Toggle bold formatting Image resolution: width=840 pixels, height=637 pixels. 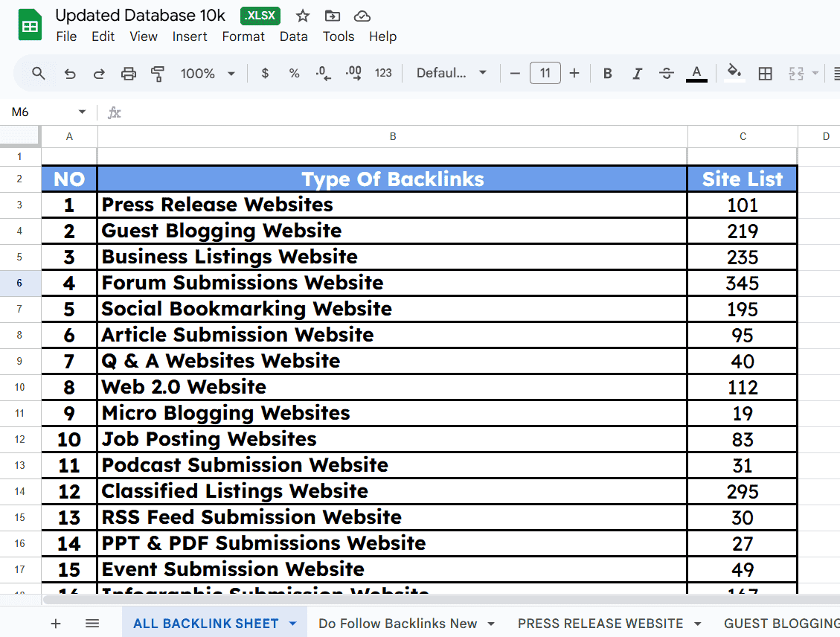[x=608, y=73]
